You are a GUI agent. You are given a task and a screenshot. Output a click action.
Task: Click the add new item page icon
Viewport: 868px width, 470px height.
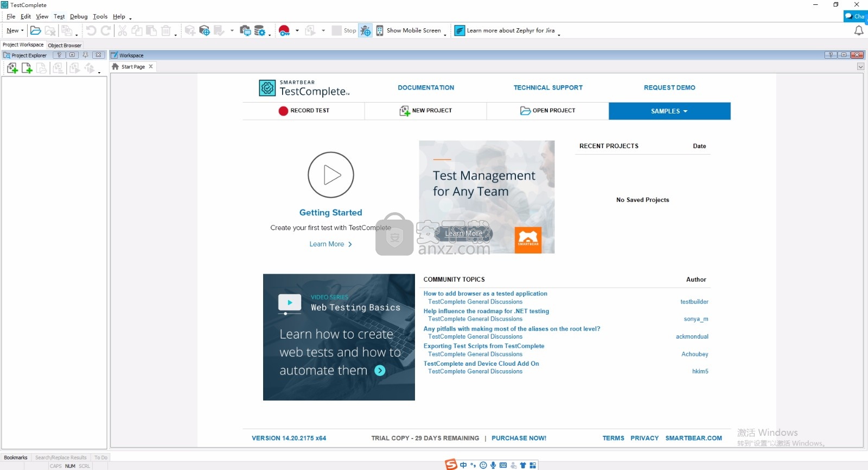pyautogui.click(x=27, y=68)
